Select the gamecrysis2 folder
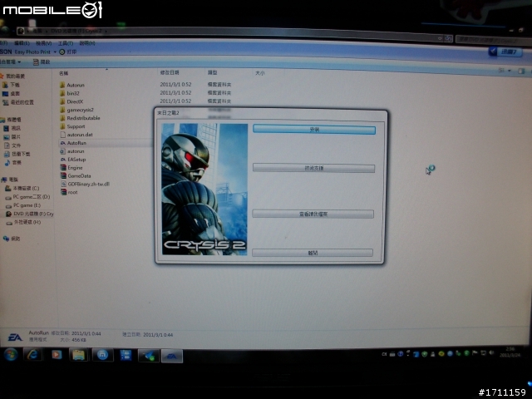Image resolution: width=532 pixels, height=399 pixels. click(76, 110)
